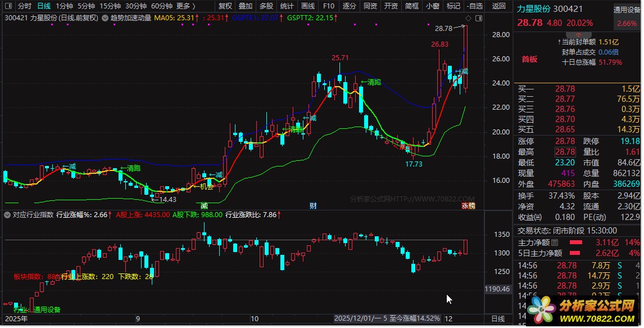Click the diamond marker icon above chart
Image resolution: width=644 pixels, height=328 pixels.
[x=468, y=18]
